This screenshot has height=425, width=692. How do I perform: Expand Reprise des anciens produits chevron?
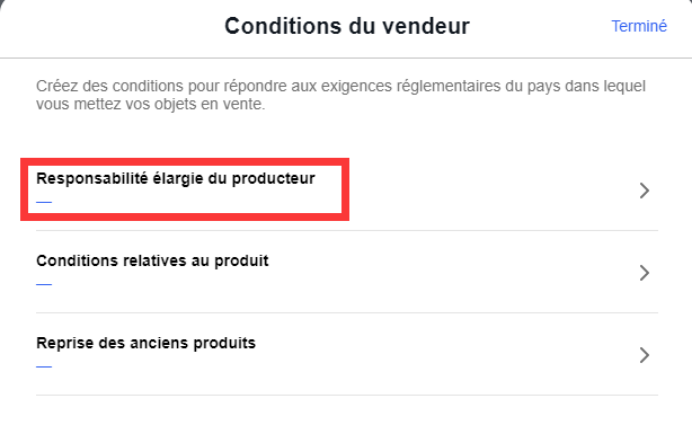pos(644,355)
